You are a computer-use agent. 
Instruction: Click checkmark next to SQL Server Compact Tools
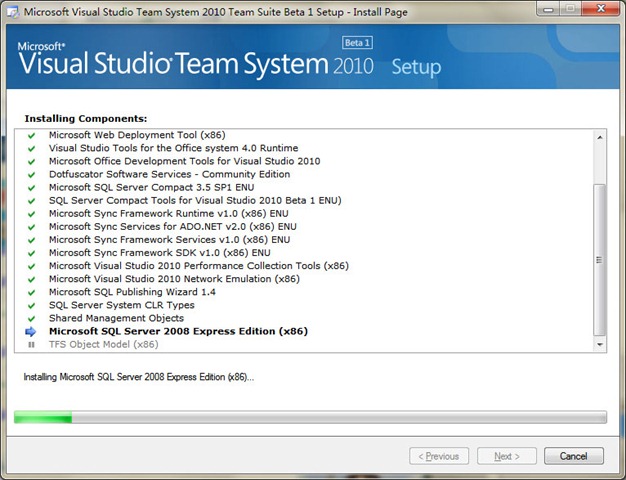31,201
